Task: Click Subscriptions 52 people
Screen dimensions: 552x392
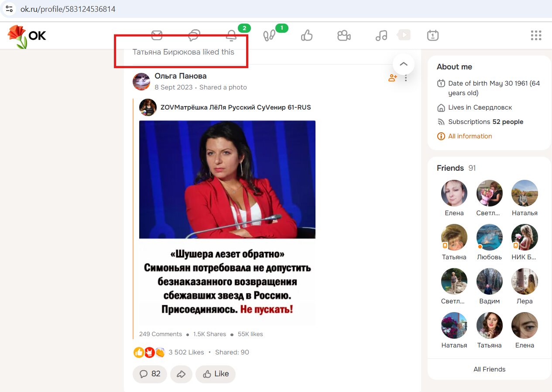Action: pos(486,122)
